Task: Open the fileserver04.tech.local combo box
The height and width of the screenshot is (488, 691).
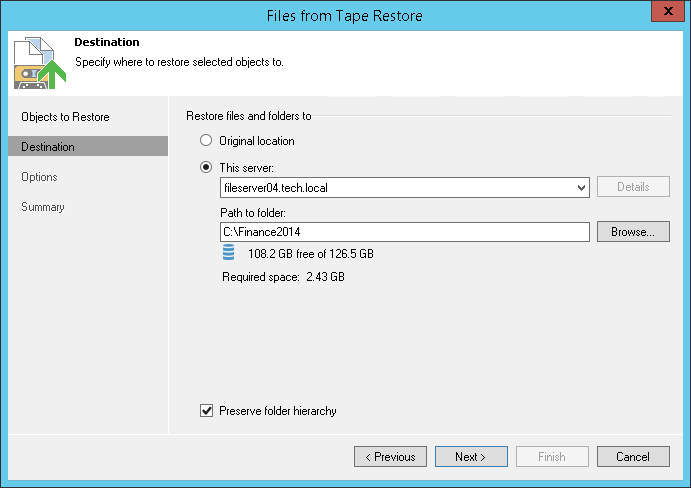Action: tap(398, 187)
